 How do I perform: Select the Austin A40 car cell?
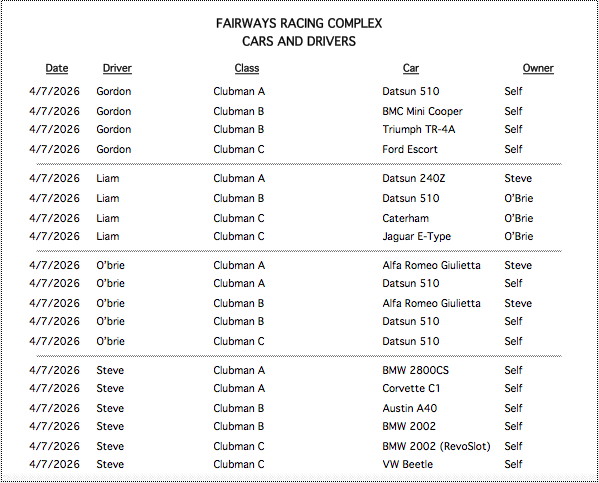[x=410, y=408]
